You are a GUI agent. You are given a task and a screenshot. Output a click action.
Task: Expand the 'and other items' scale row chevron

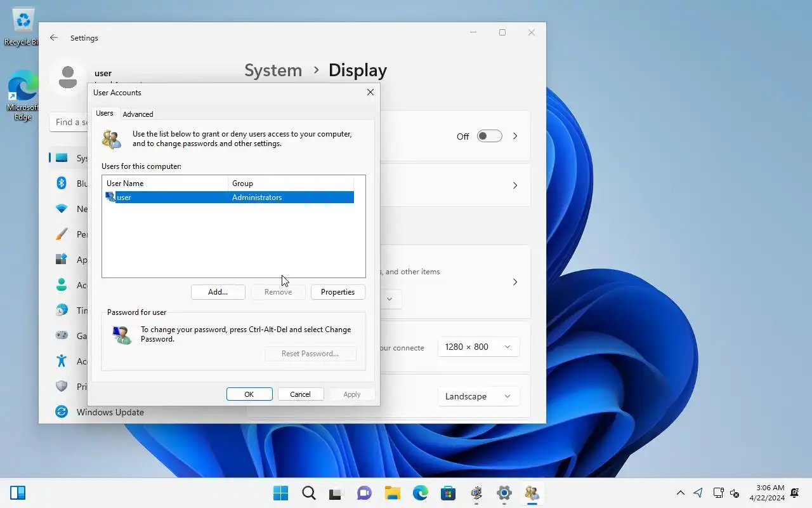pyautogui.click(x=515, y=282)
